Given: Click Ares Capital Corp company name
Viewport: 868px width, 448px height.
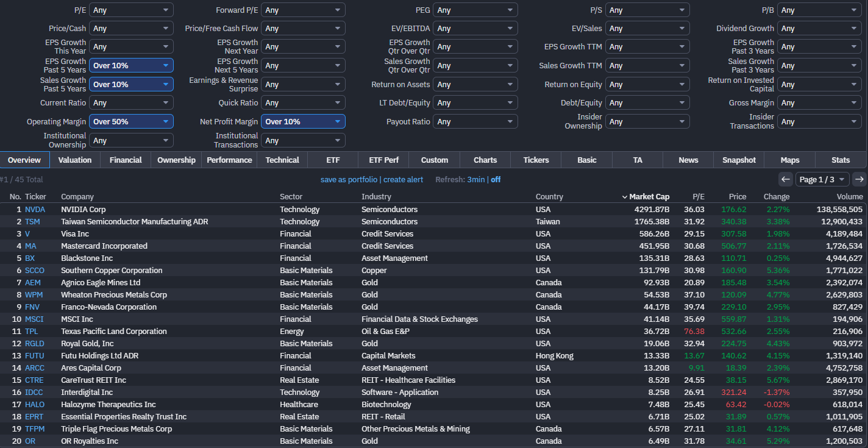Looking at the screenshot, I should coord(91,368).
